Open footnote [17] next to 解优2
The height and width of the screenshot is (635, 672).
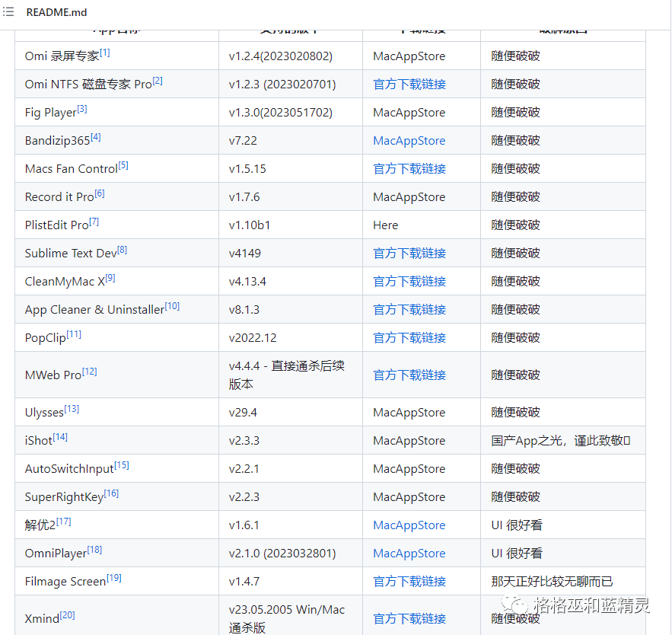64,522
